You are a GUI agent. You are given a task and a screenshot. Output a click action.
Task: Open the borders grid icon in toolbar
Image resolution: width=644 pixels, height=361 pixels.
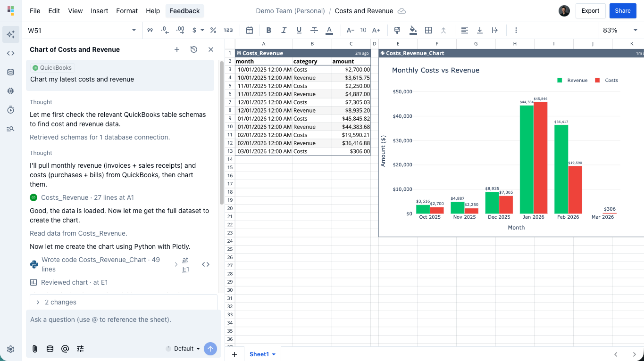coord(428,30)
